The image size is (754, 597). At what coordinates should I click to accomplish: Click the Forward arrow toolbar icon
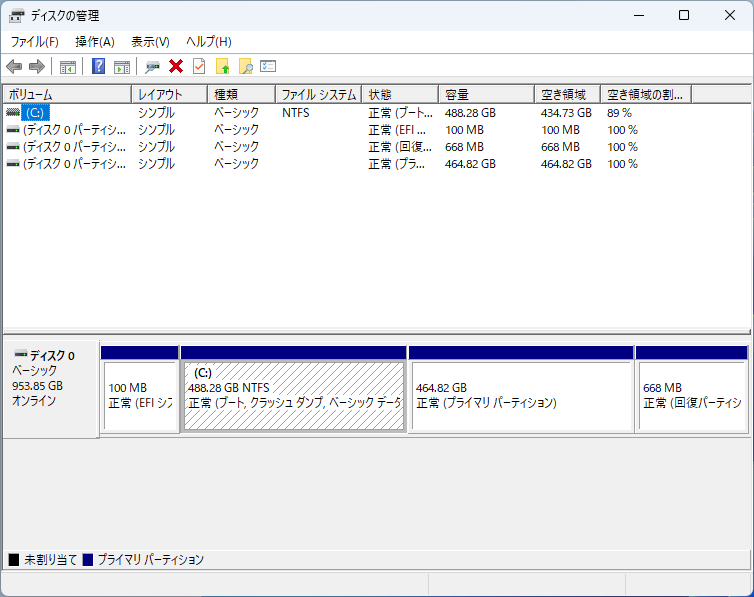point(37,66)
